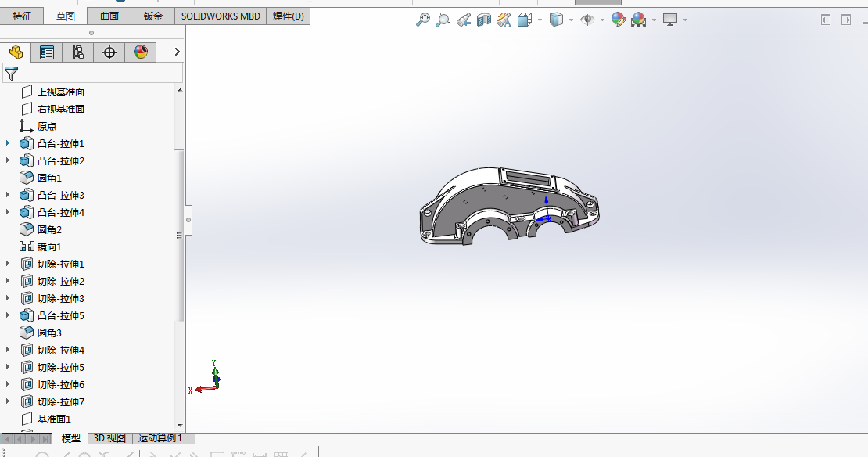Image resolution: width=868 pixels, height=457 pixels.
Task: Expand the 凸台-拉伸2 feature
Action: 8,160
